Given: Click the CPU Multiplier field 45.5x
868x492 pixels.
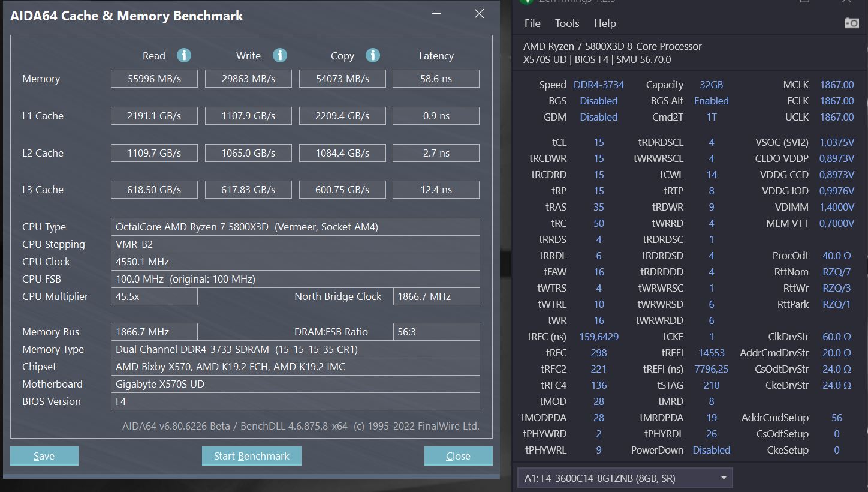Looking at the screenshot, I should click(154, 296).
